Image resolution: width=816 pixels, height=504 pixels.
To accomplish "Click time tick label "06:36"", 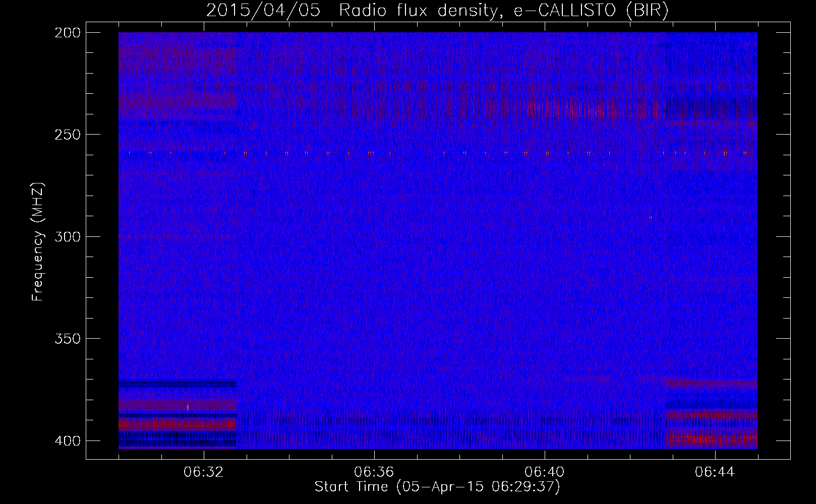I will [x=374, y=472].
